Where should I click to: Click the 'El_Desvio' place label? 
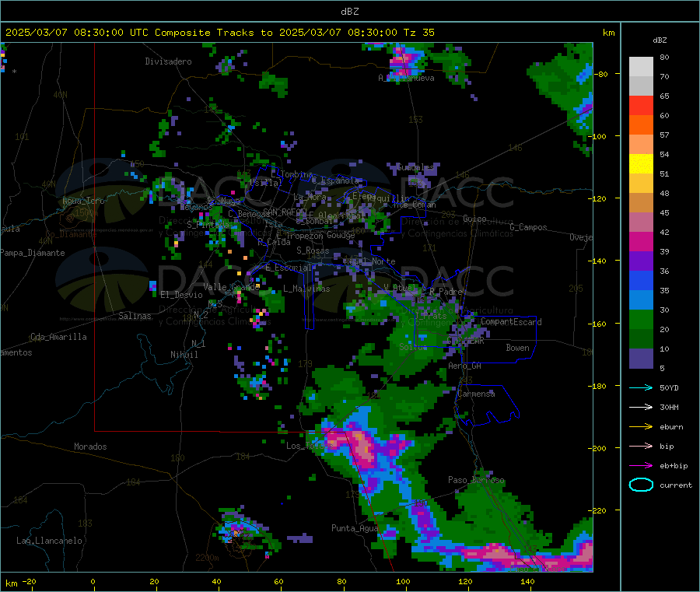[x=181, y=295]
